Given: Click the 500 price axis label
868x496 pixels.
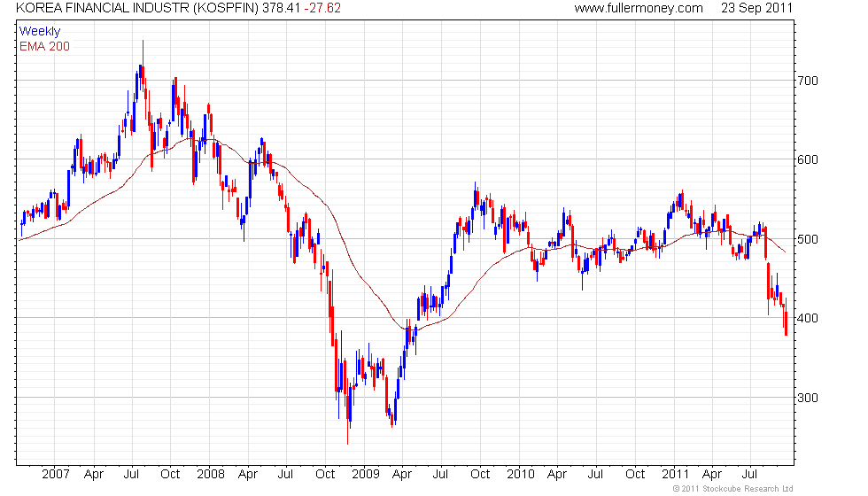Looking at the screenshot, I should [x=808, y=239].
